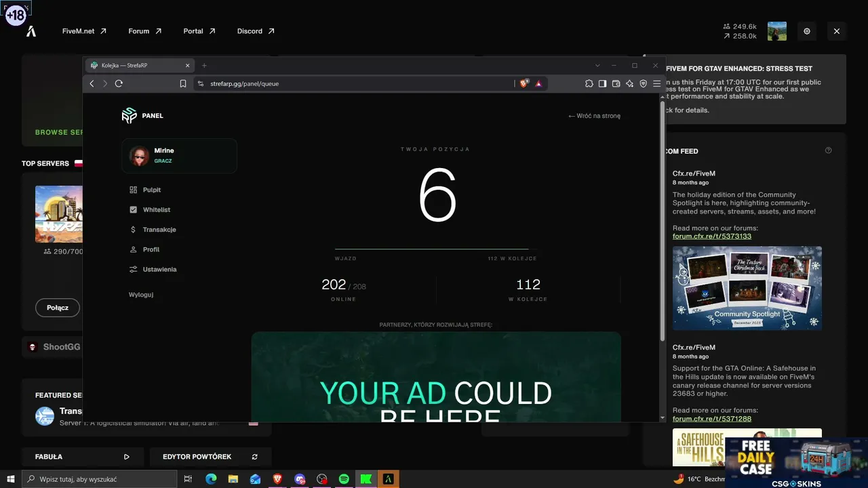Click the feed help question mark icon
Viewport: 868px width, 488px height.
[x=828, y=150]
